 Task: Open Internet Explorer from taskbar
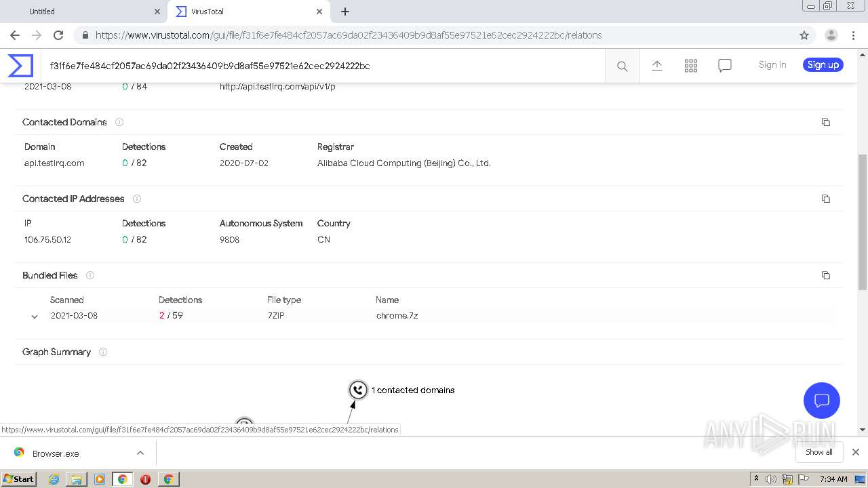54,479
